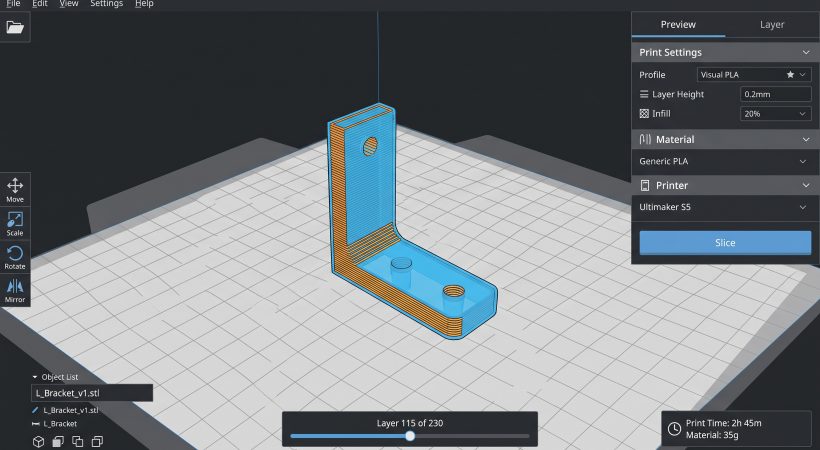Collapse the Object List triangle

click(x=35, y=377)
